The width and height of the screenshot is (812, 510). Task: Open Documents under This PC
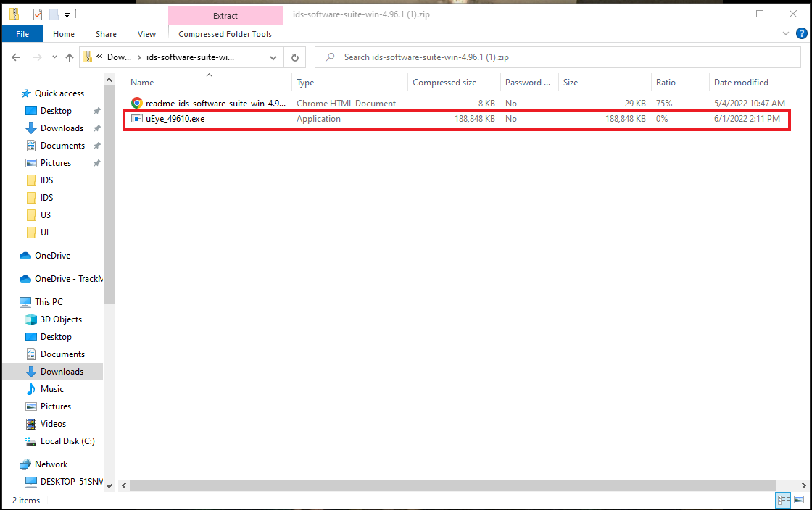coord(62,354)
